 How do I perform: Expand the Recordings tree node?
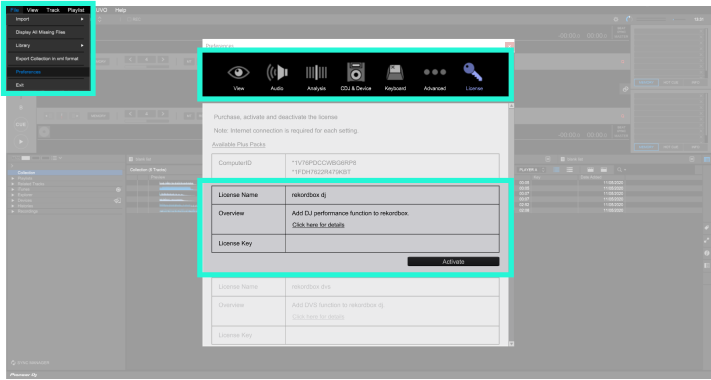coord(13,211)
